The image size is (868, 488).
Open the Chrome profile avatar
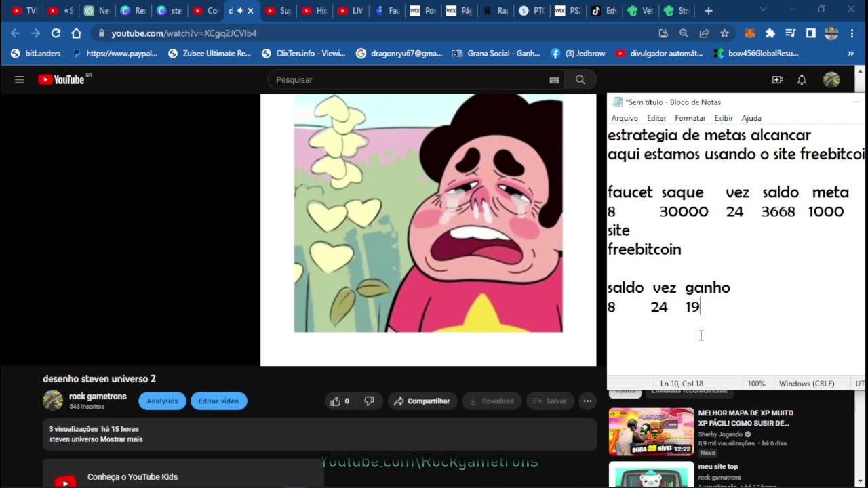point(831,33)
